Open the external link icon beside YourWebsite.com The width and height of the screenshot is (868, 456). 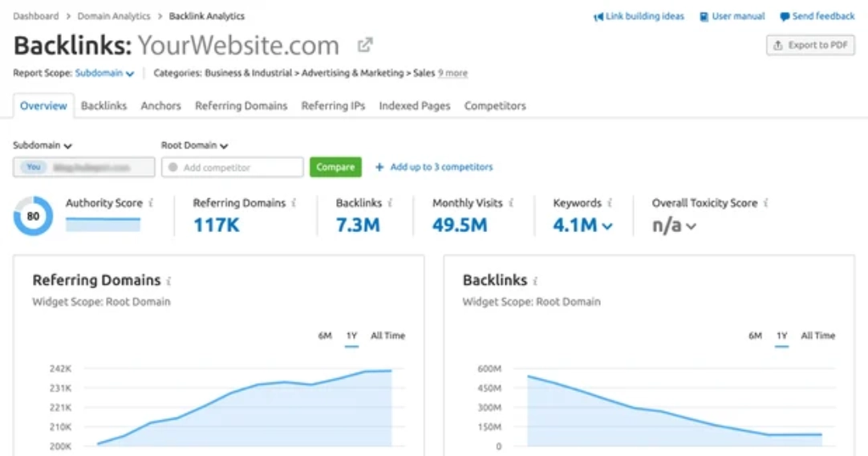coord(365,45)
